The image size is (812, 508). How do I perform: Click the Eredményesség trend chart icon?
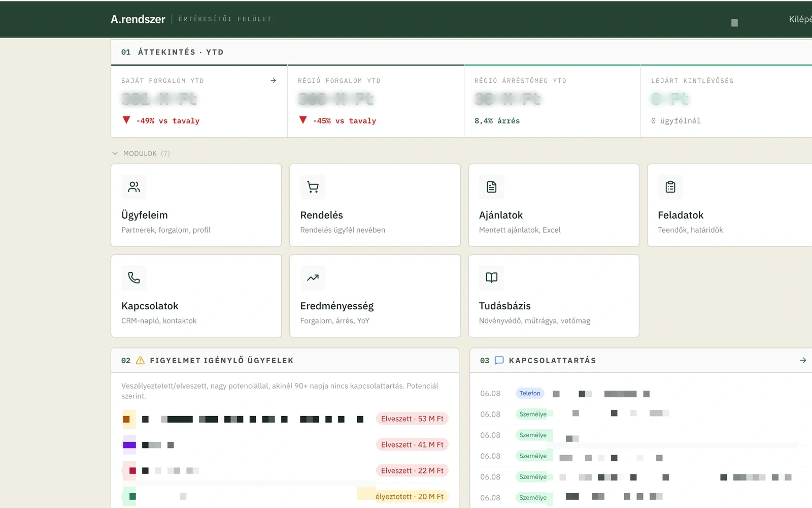click(313, 277)
